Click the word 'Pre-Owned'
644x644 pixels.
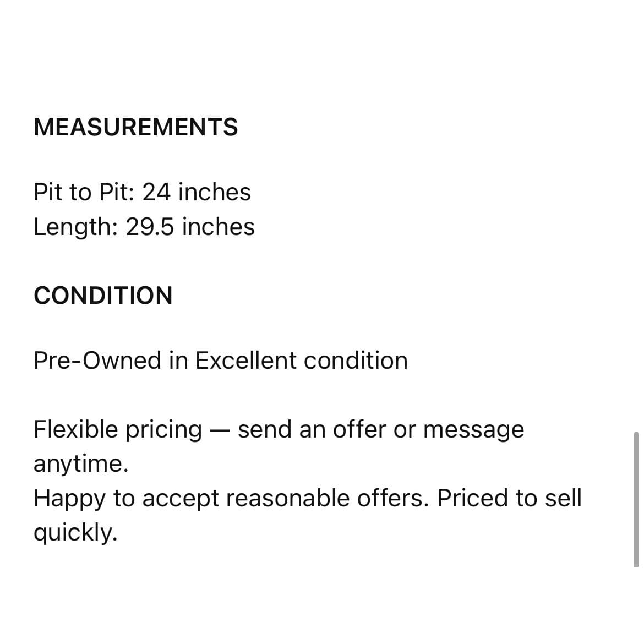(x=97, y=361)
